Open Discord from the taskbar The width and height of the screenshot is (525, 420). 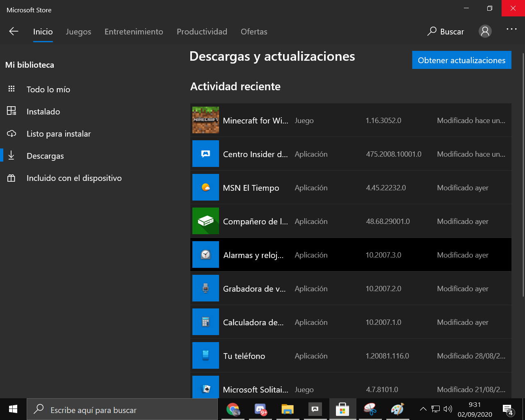click(x=260, y=409)
